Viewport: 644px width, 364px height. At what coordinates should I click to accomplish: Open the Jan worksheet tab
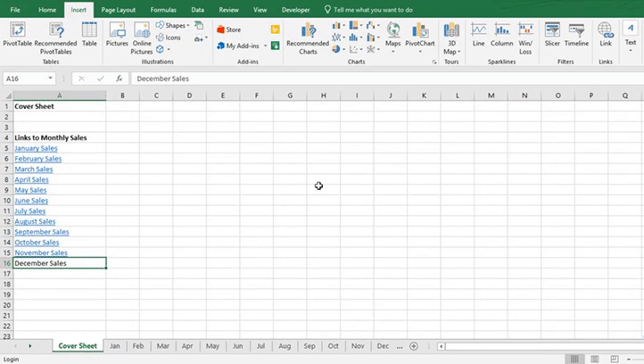pyautogui.click(x=114, y=345)
